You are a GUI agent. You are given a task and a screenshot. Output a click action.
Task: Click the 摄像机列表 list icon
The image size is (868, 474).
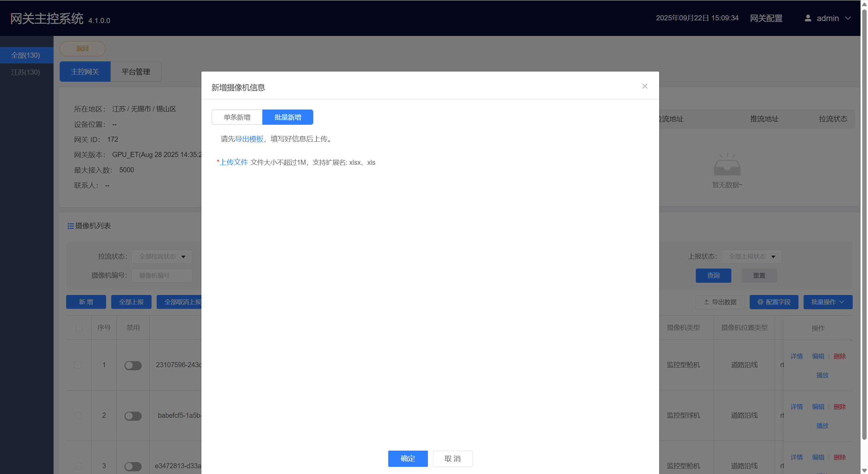[x=71, y=226]
